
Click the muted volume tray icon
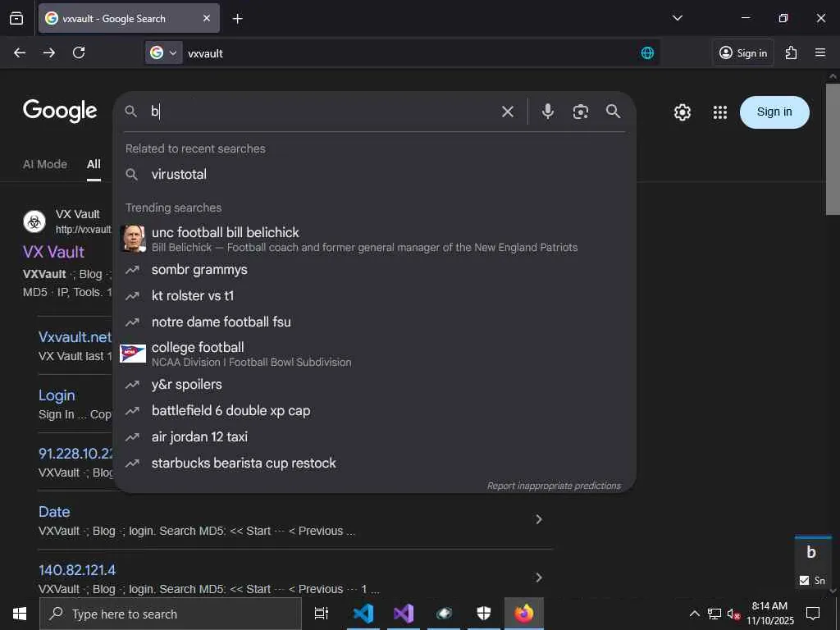pos(733,614)
